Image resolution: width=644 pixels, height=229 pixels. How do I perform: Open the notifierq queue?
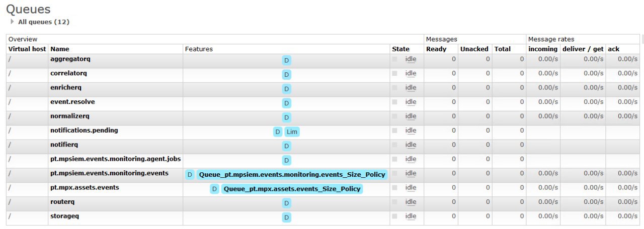click(64, 145)
